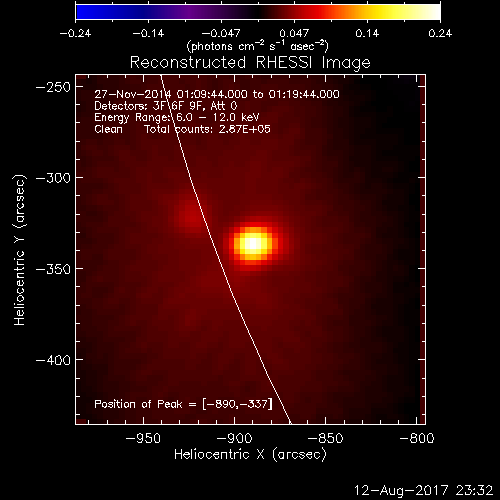Image resolution: width=500 pixels, height=500 pixels.
Task: Click the -350 Y axis tick label
Action: (x=53, y=269)
